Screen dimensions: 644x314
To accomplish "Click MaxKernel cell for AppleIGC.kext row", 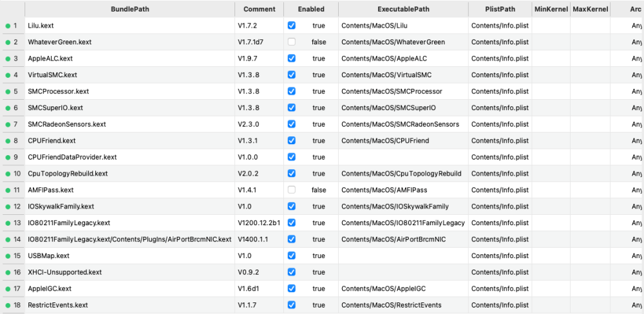I will [590, 288].
